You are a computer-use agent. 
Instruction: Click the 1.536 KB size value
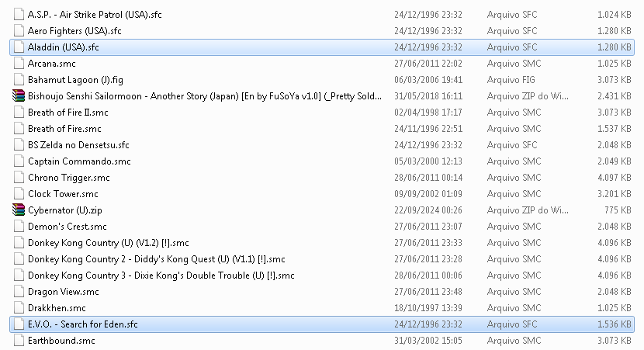pyautogui.click(x=615, y=324)
